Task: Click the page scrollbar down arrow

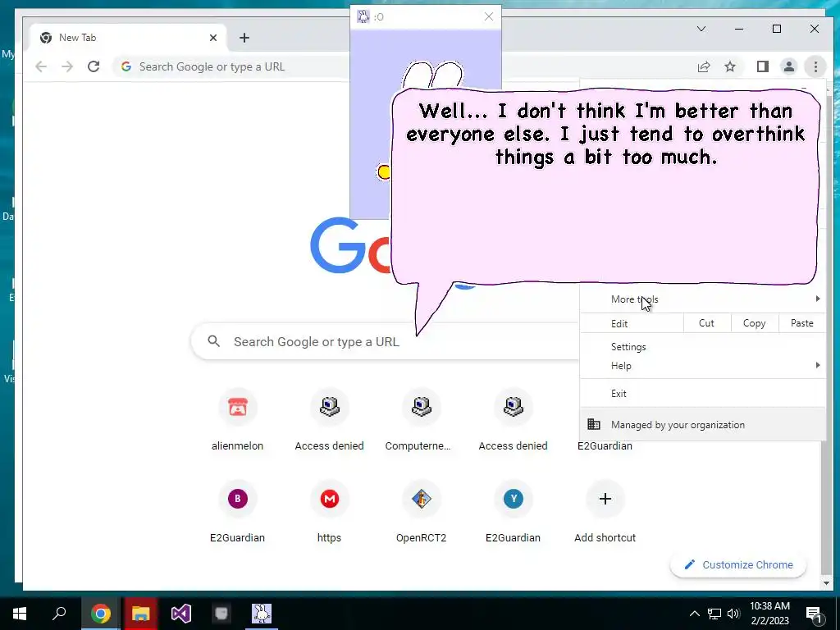Action: pos(826,583)
